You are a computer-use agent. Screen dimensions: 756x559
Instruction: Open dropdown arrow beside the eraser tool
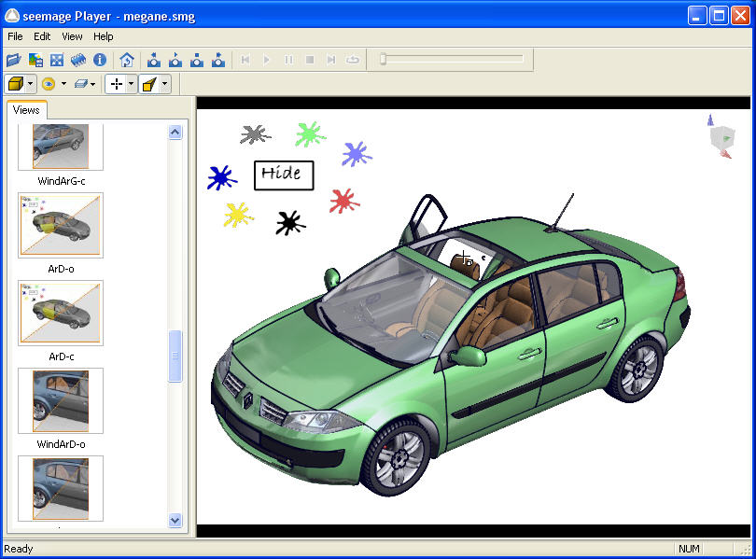(93, 84)
